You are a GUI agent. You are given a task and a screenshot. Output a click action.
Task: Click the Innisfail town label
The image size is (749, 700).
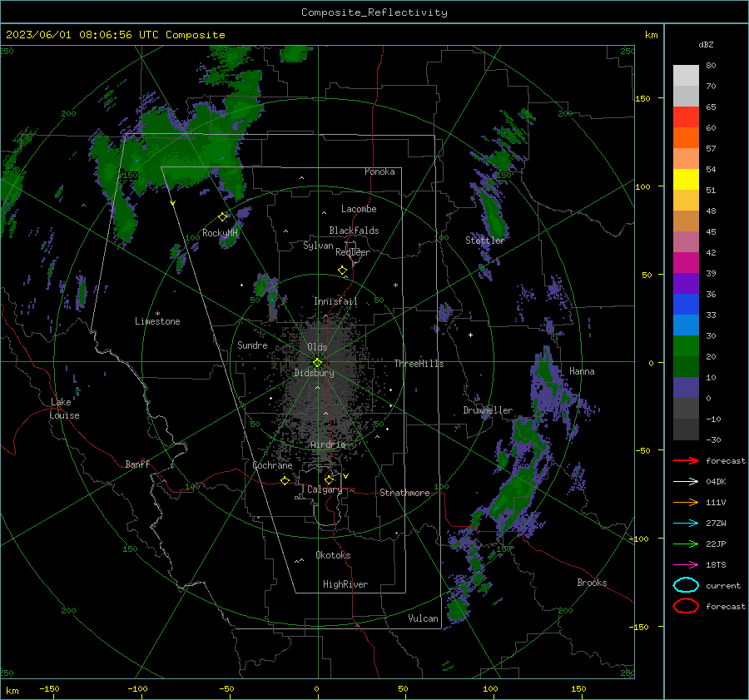(x=335, y=301)
